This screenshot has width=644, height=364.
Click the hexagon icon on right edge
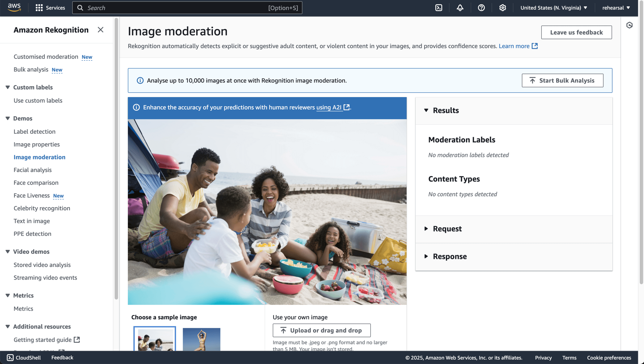click(x=629, y=25)
